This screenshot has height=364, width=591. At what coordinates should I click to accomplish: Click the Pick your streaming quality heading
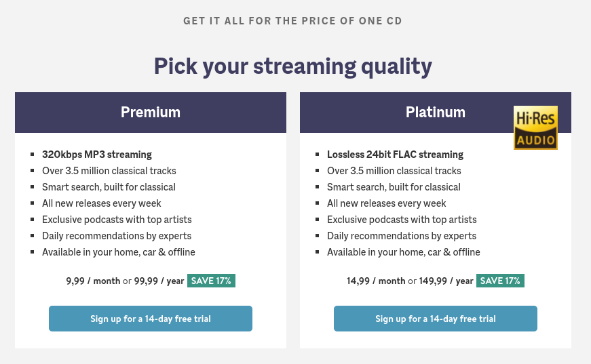coord(293,66)
